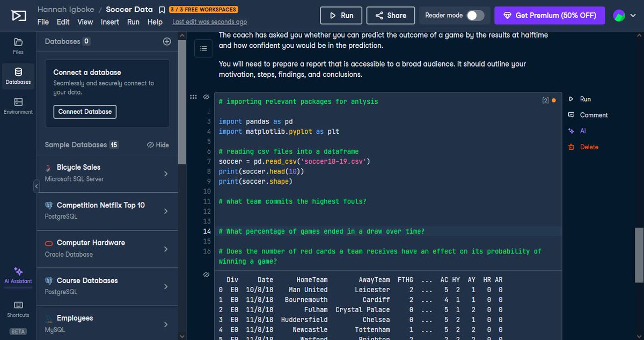This screenshot has width=644, height=340.
Task: Open the Run menu
Action: point(133,22)
